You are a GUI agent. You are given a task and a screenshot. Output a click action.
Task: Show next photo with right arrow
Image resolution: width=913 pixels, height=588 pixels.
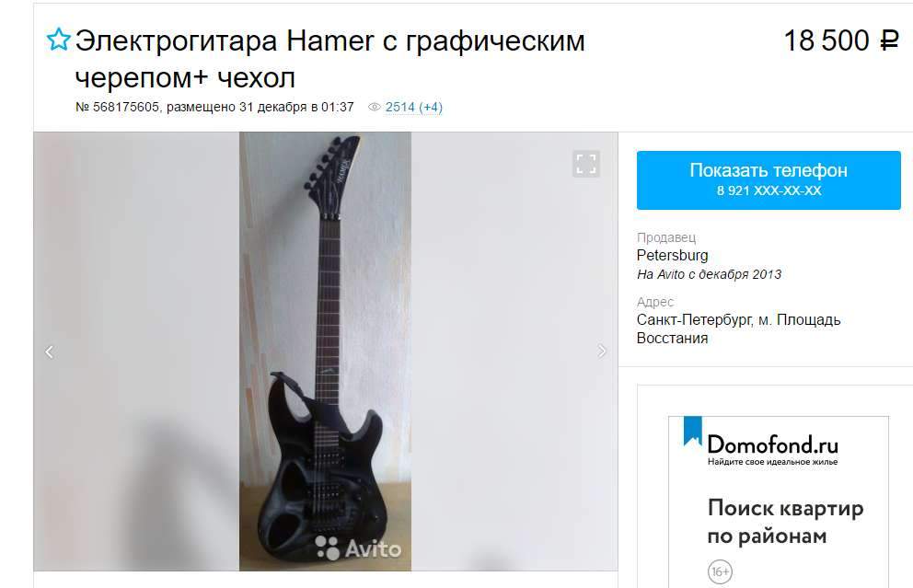[602, 352]
